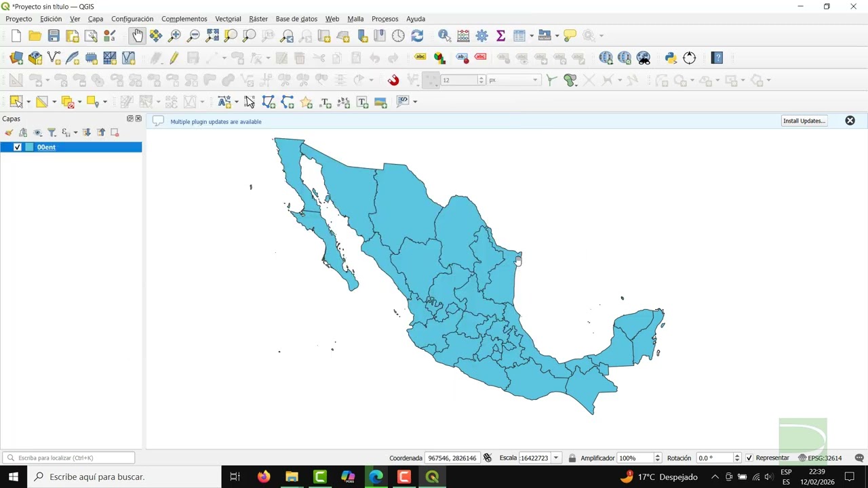
Task: Open the Proyecto menu
Action: pyautogui.click(x=18, y=19)
